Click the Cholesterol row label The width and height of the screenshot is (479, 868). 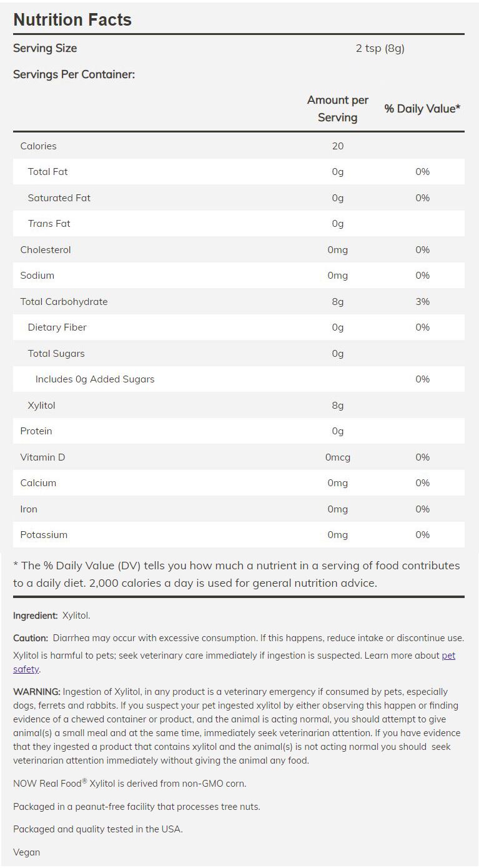(x=46, y=249)
